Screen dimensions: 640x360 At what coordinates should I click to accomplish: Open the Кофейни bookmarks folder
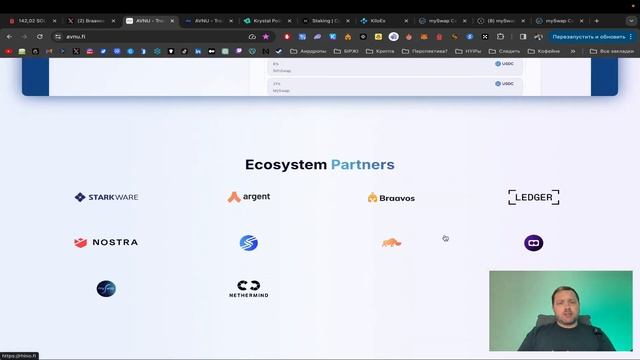point(544,51)
